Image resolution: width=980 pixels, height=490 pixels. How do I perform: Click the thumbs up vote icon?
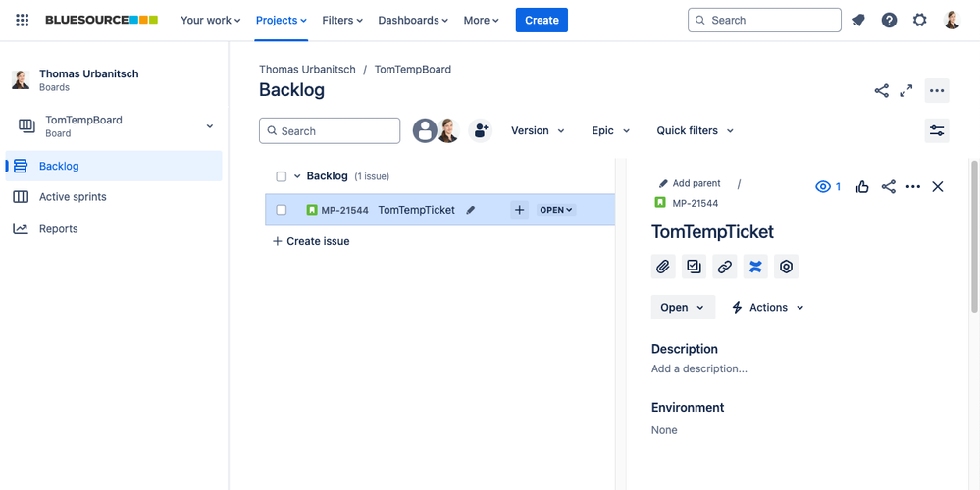click(862, 186)
